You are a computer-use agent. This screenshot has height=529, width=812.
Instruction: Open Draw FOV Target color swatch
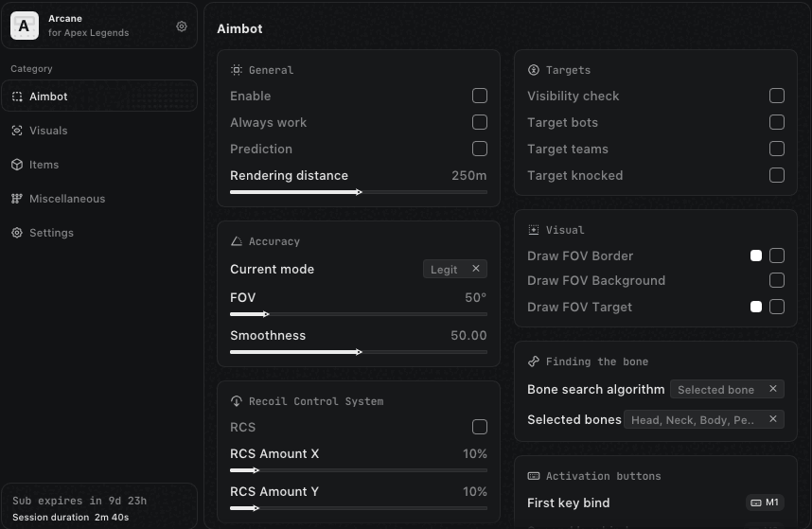pos(756,307)
